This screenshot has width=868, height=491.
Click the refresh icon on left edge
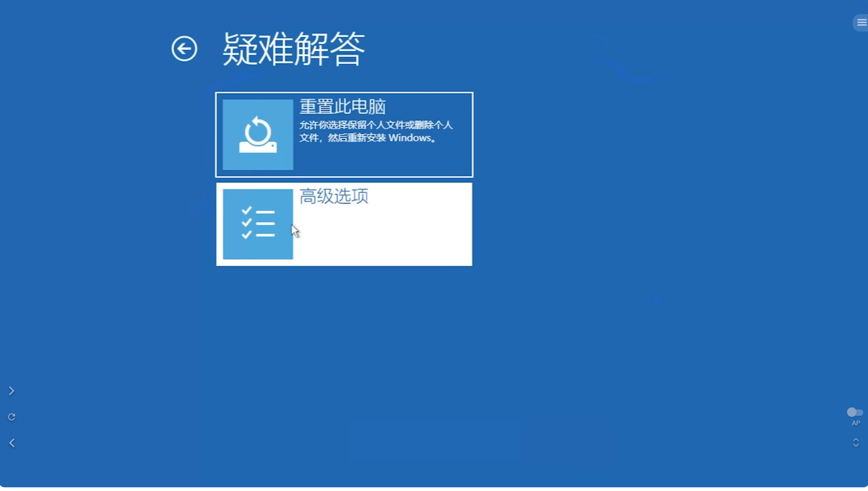tap(12, 417)
